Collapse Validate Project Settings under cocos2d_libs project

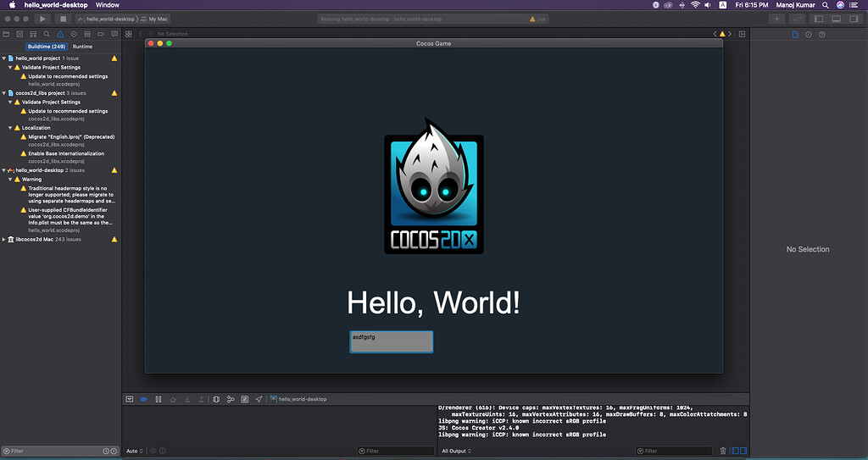coord(10,102)
